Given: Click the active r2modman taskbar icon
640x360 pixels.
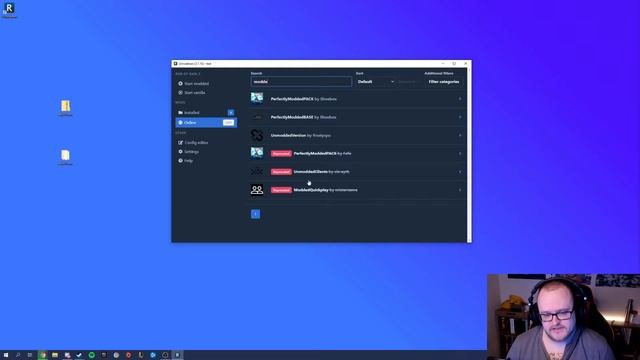Looking at the screenshot, I should pos(177,355).
